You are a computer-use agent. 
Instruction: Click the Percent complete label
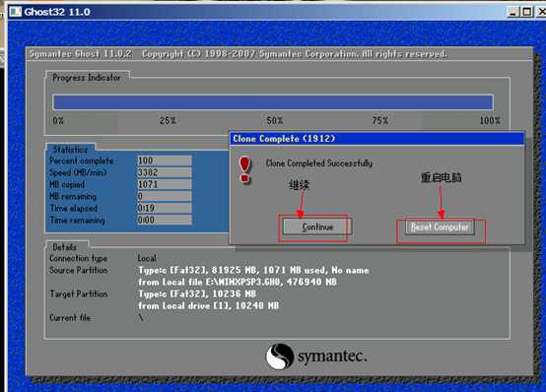click(82, 161)
